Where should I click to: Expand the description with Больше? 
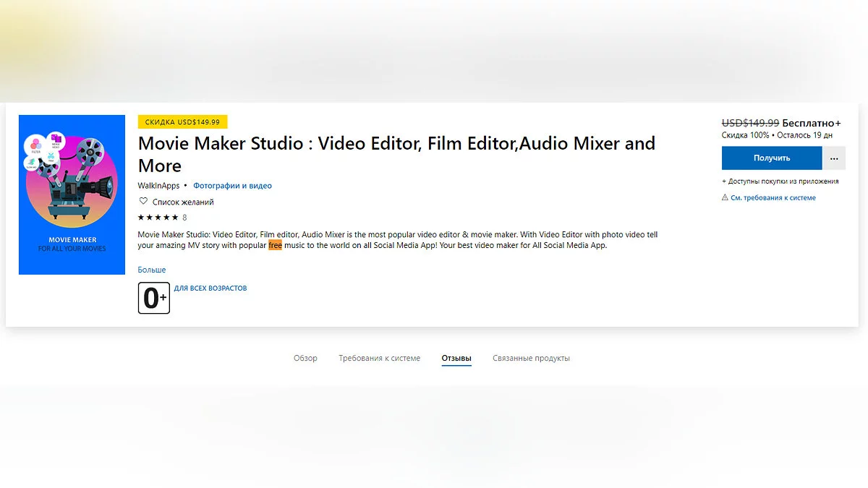coord(152,270)
